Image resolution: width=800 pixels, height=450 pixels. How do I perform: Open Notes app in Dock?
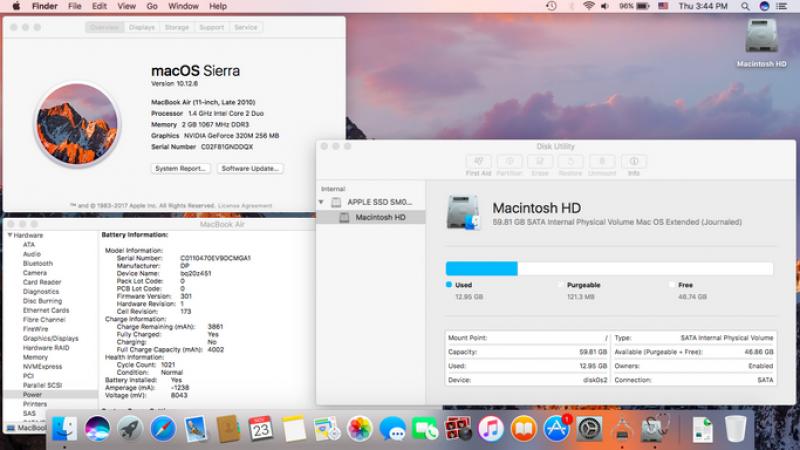(294, 429)
